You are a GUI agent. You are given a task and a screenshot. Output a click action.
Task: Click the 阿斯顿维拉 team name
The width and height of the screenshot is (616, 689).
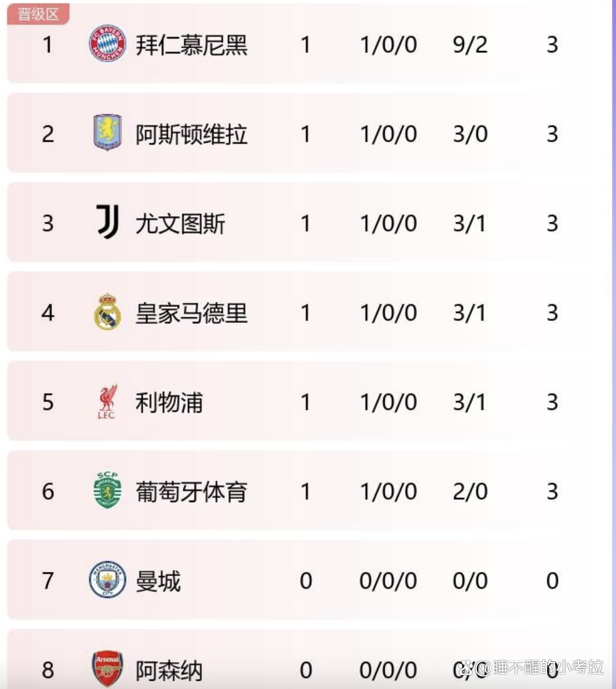[191, 135]
